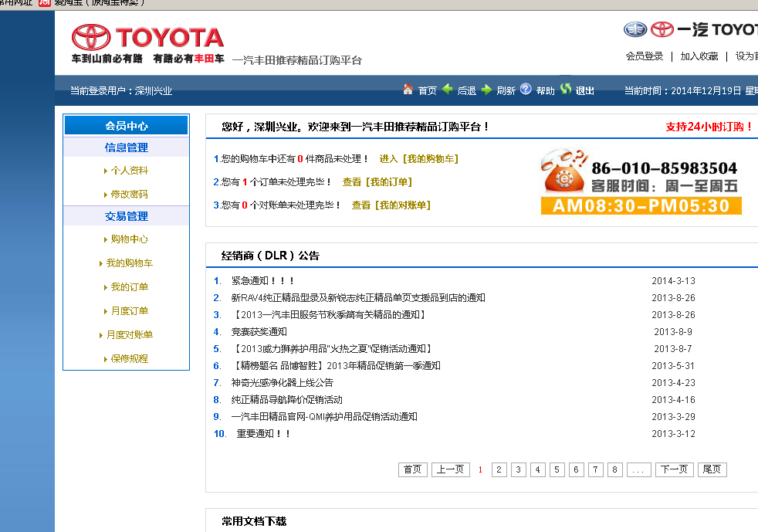This screenshot has width=758, height=532.
Task: Open announcement 纯正精品导航降价促销活动
Action: tap(286, 399)
